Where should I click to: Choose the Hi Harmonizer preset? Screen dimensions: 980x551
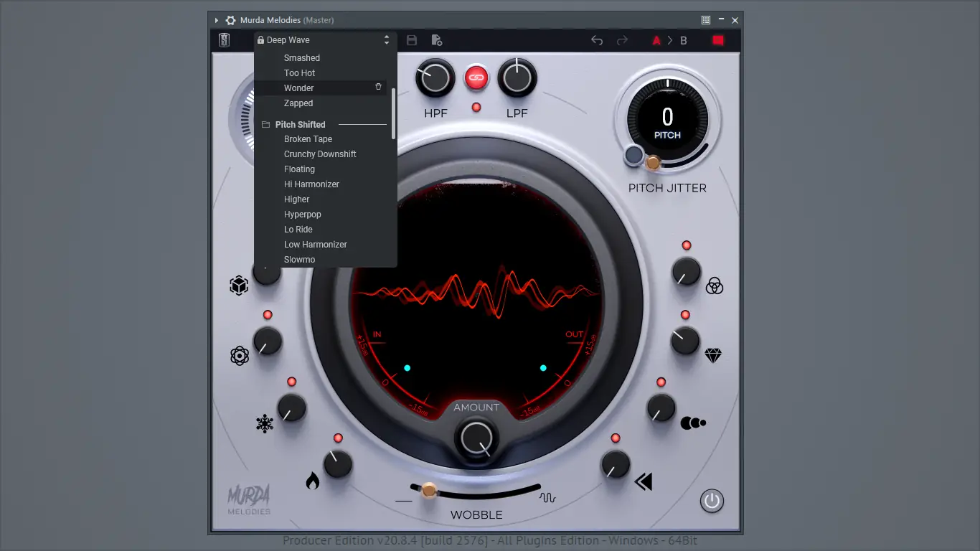click(311, 184)
